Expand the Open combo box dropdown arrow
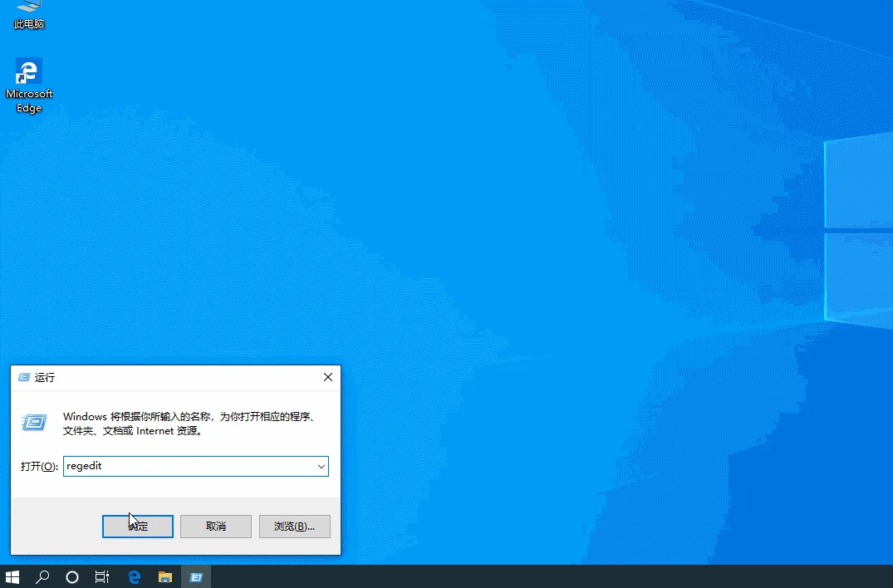Screen dimensions: 893x588 pos(321,466)
